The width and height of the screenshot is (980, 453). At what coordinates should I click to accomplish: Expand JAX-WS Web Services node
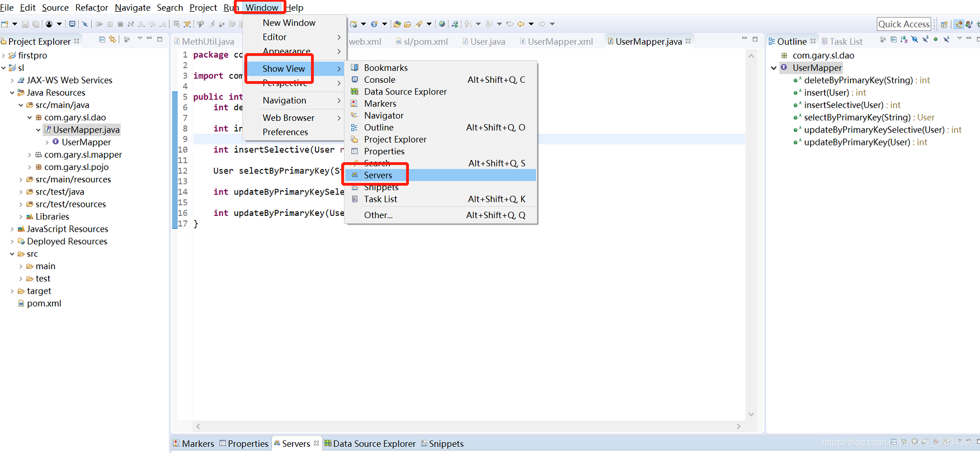(x=12, y=80)
